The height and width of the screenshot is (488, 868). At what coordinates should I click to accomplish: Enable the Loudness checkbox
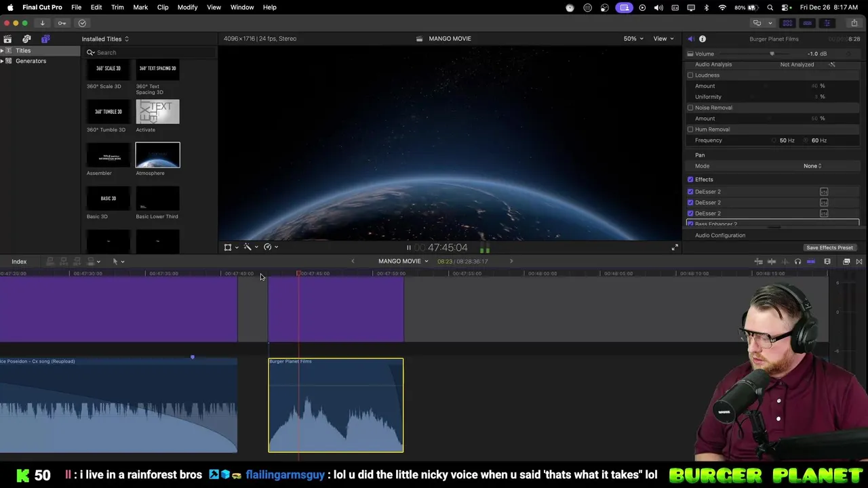pos(690,75)
